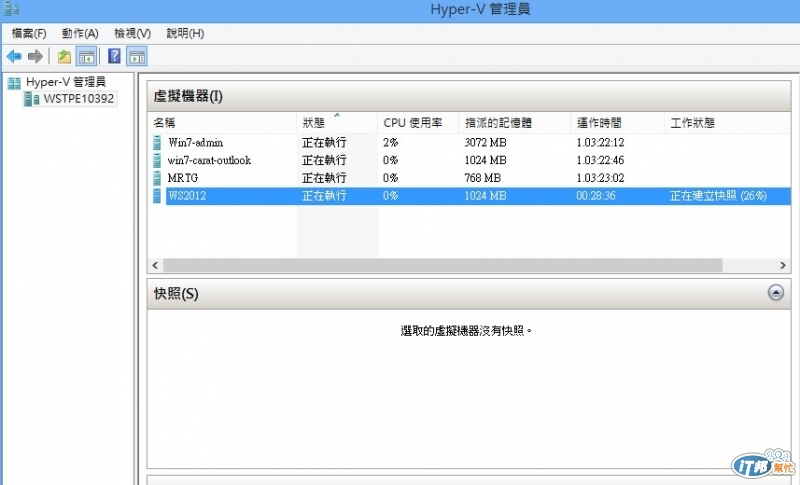Select Hyper-V 管理員 node in the tree
The image size is (800, 485).
click(66, 82)
